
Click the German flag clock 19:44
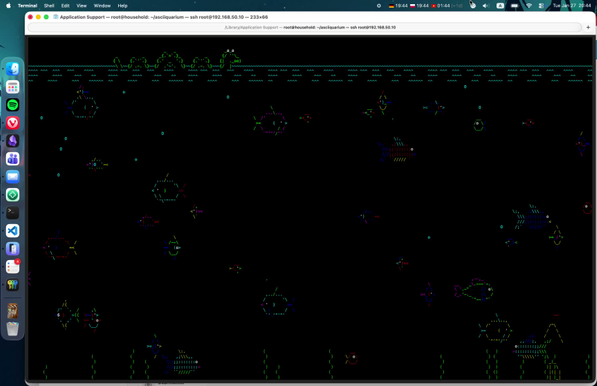pyautogui.click(x=398, y=6)
